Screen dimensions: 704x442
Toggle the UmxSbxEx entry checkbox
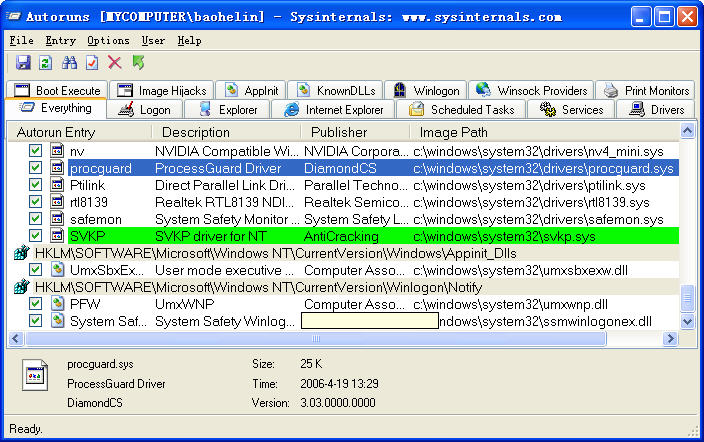[35, 270]
